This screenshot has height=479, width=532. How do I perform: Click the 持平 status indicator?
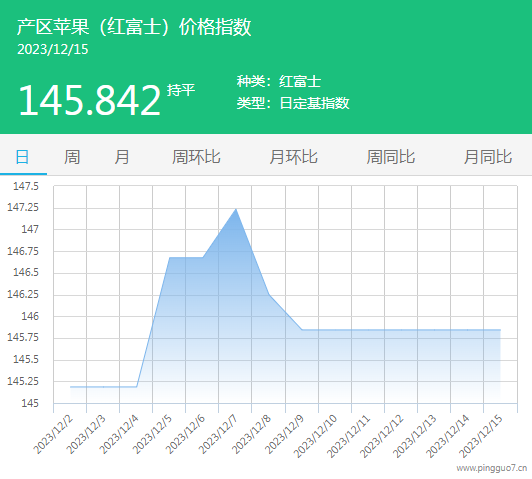click(x=181, y=90)
